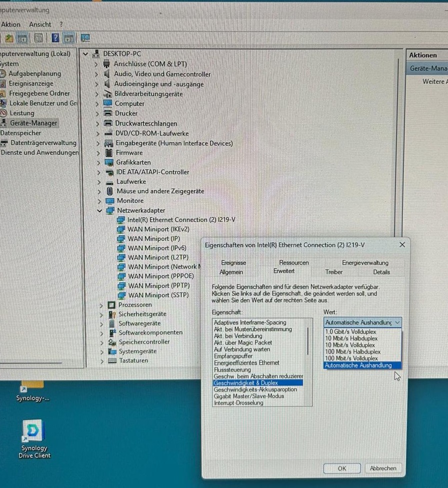Click the Softwarekomponenten category icon
The width and height of the screenshot is (448, 488).
[x=112, y=332]
